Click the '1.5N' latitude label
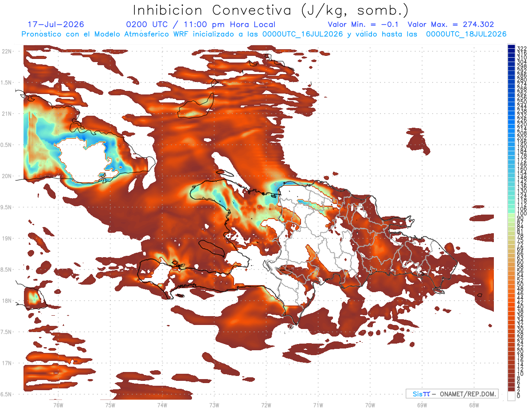Screen dimensions: 532x411 click(x=6, y=82)
